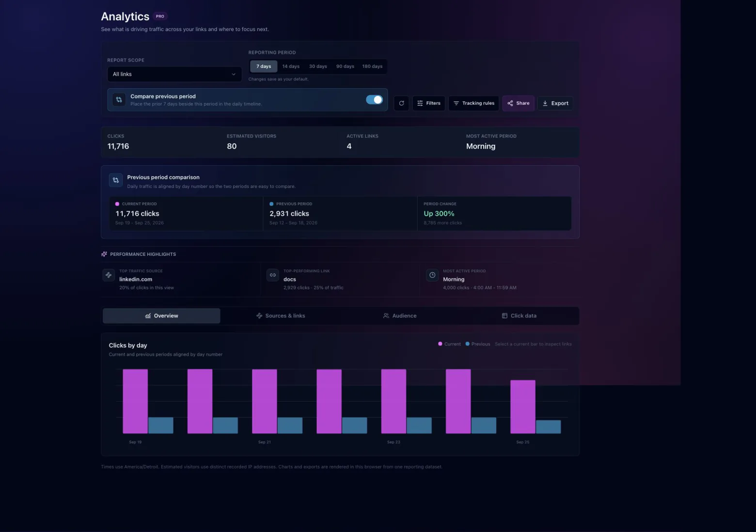
Task: Click the blue Previous Period card dot
Action: [x=271, y=204]
